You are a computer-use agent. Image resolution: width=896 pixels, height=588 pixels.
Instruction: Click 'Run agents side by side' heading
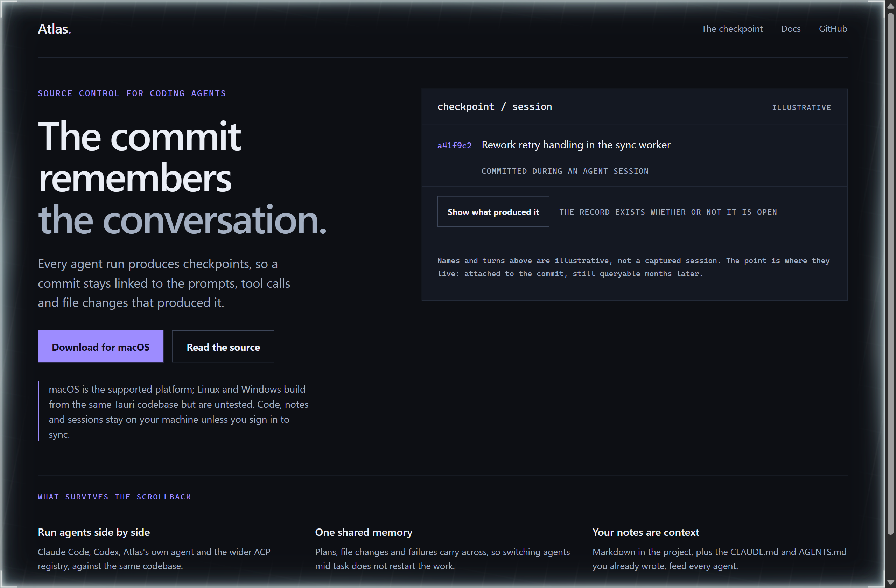[x=94, y=532]
